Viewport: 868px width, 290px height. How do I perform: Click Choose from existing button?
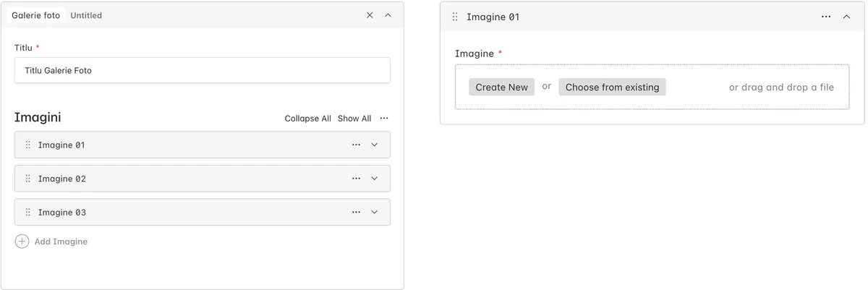tap(612, 87)
